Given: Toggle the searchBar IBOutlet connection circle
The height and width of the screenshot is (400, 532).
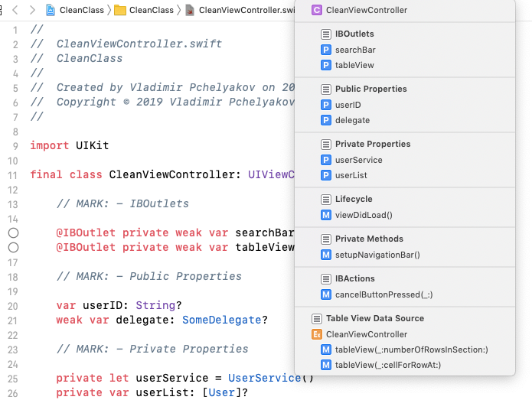Looking at the screenshot, I should [x=13, y=233].
